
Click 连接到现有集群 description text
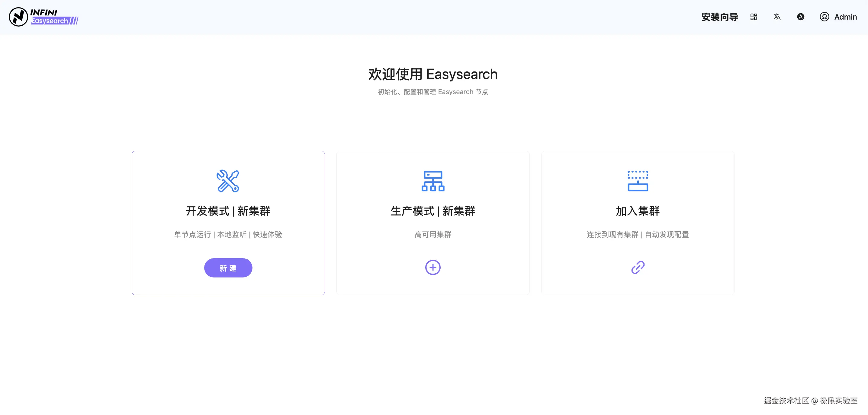[612, 234]
